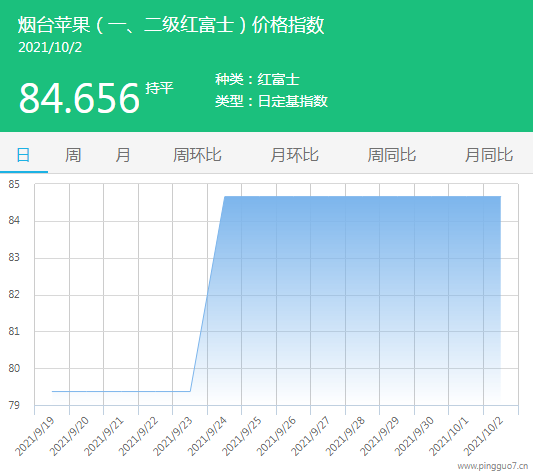Screen dimensions: 533x476
Task: Click the www.pingguo7.cn watermark link
Action: point(493,466)
